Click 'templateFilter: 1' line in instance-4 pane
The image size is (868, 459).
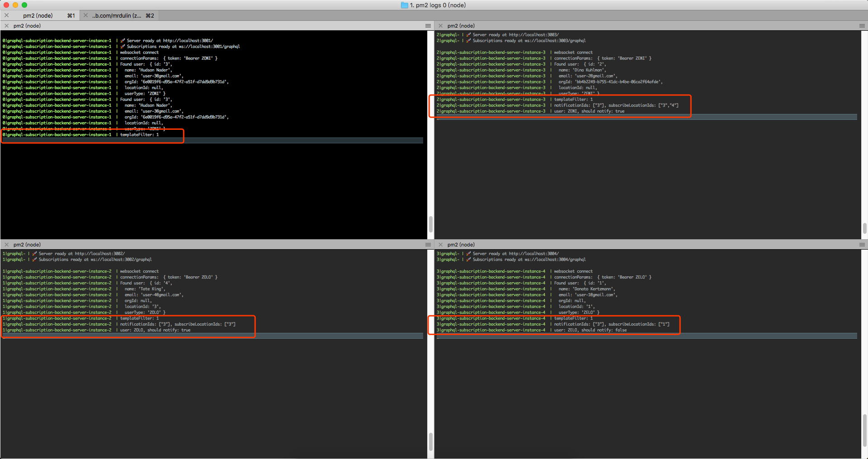573,318
